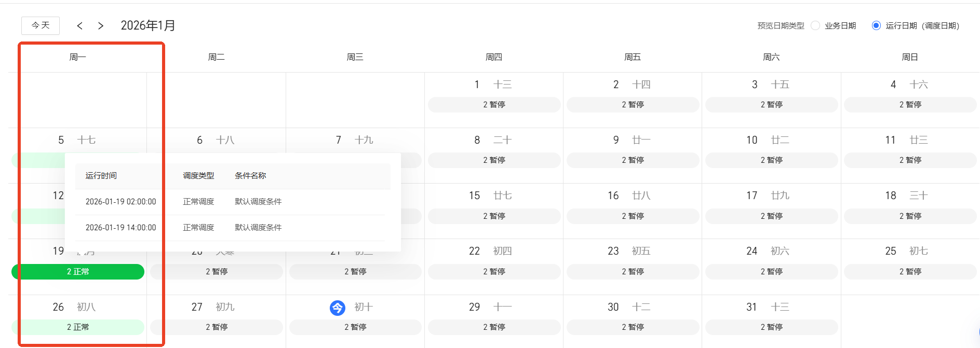
Task: Click the blue today marker icon
Action: [x=338, y=308]
